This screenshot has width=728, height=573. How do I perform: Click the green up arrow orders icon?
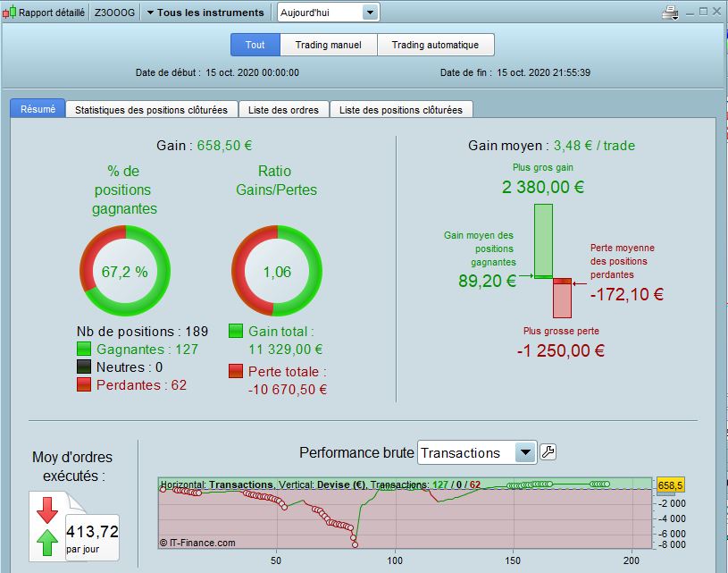coord(47,543)
